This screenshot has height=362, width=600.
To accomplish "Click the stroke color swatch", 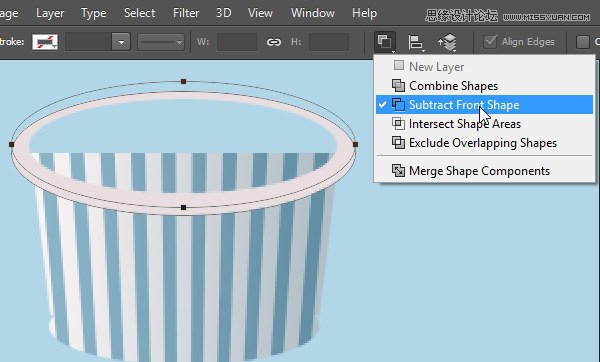I will 45,42.
